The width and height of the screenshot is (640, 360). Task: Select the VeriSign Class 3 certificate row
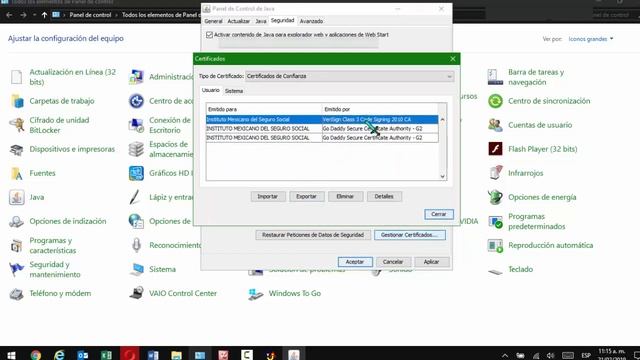pyautogui.click(x=322, y=120)
